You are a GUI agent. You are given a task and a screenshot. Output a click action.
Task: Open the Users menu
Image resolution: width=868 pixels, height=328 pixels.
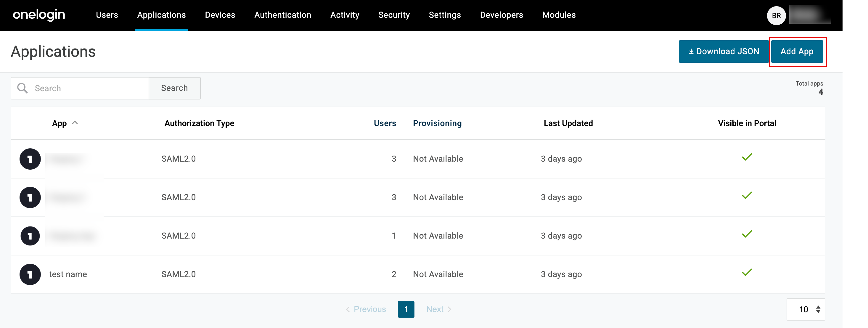click(107, 15)
